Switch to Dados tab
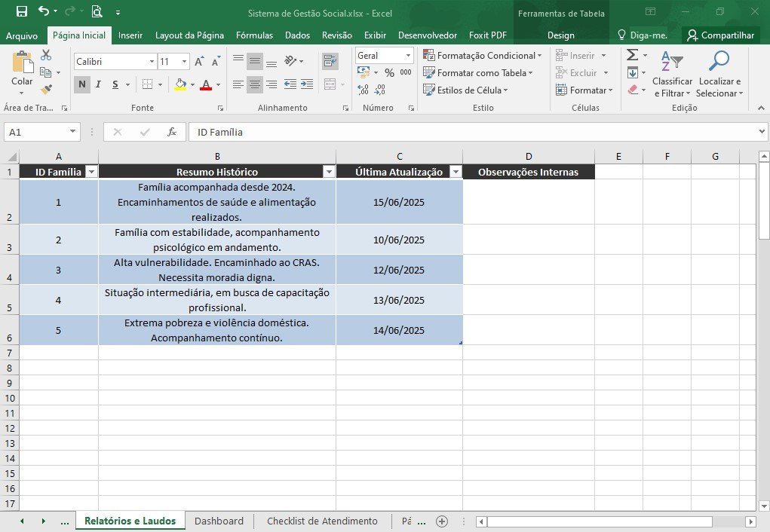Viewport: 770px width, 532px height. click(x=297, y=35)
